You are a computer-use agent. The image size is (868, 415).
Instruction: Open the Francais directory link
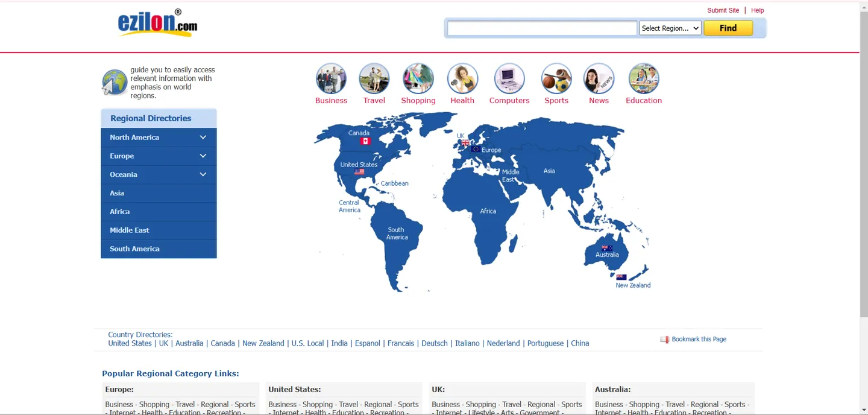pos(401,343)
